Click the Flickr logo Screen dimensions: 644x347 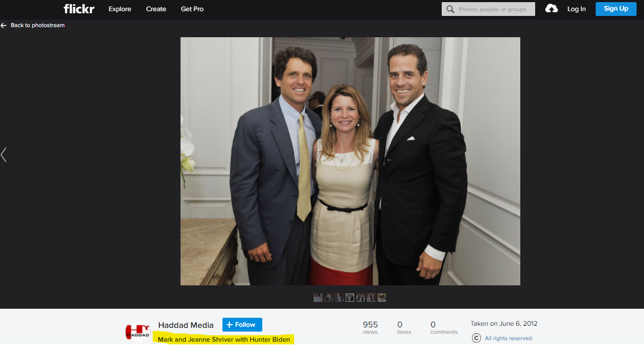[79, 9]
